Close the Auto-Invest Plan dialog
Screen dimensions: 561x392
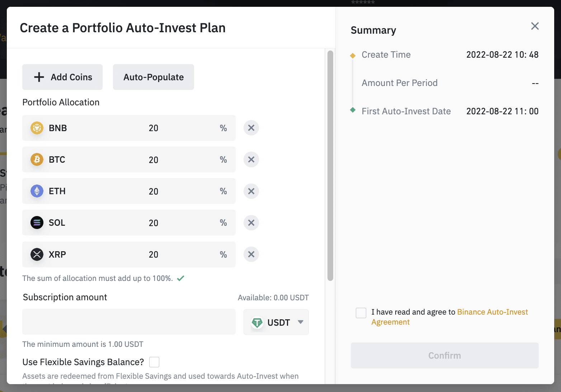click(535, 26)
